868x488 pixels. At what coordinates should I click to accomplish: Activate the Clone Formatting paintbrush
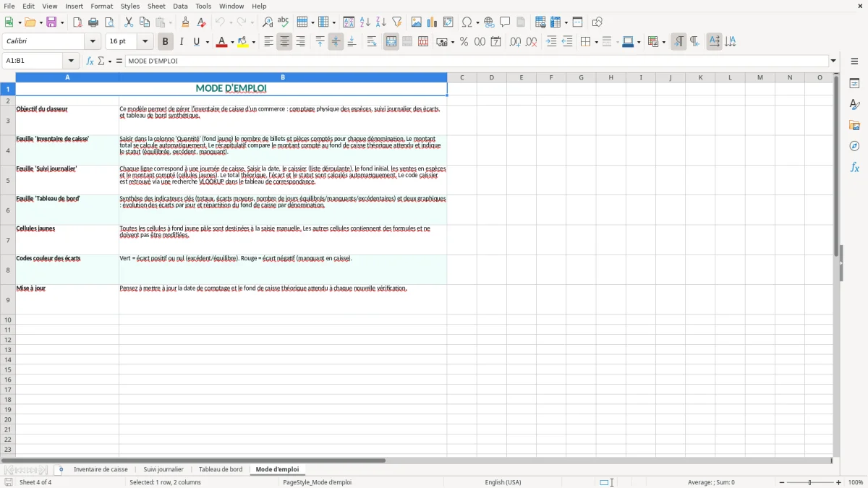tap(186, 22)
